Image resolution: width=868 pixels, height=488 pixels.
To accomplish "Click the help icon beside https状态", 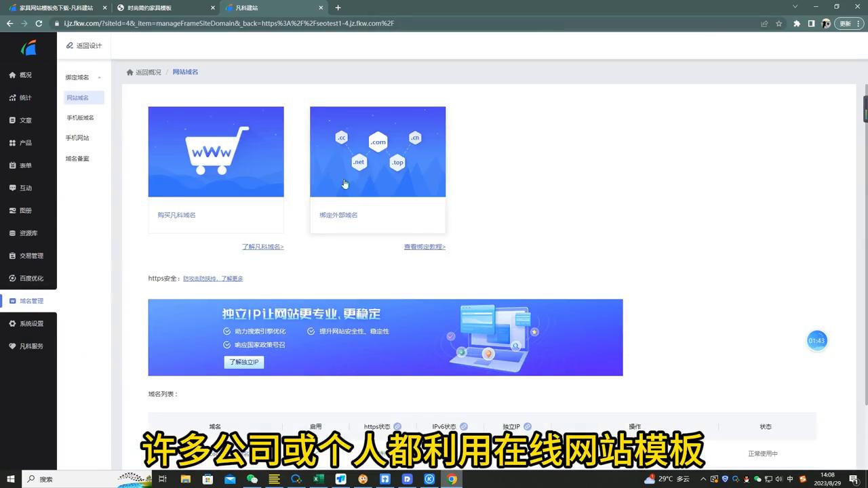I will click(398, 426).
